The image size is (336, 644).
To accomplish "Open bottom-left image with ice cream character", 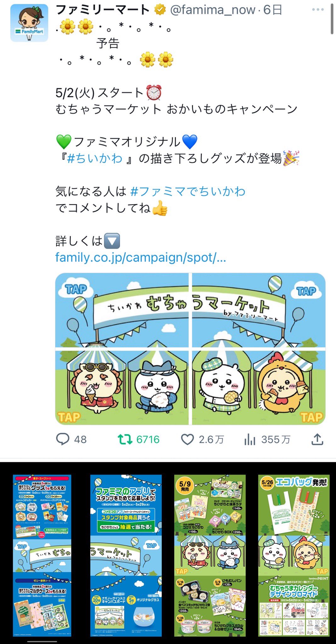I will (x=122, y=388).
